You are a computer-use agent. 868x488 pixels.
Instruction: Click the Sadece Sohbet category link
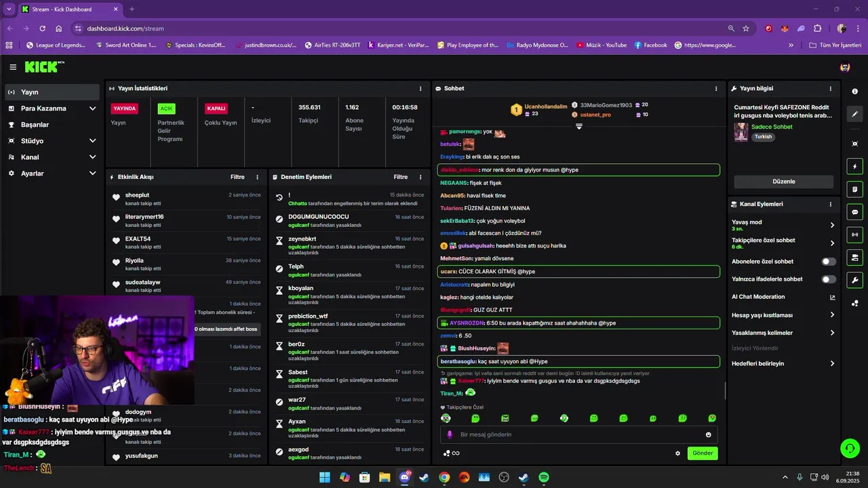(772, 127)
